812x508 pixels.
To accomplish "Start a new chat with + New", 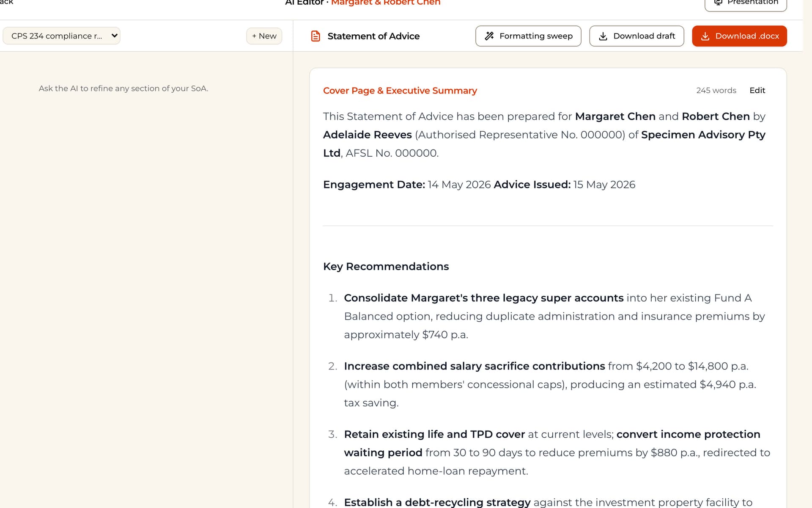I will 264,36.
